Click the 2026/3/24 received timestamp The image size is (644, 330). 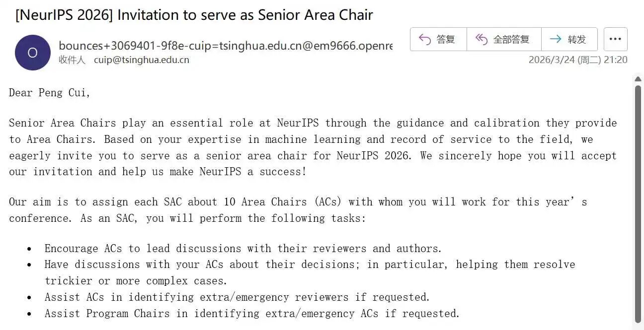coord(577,60)
